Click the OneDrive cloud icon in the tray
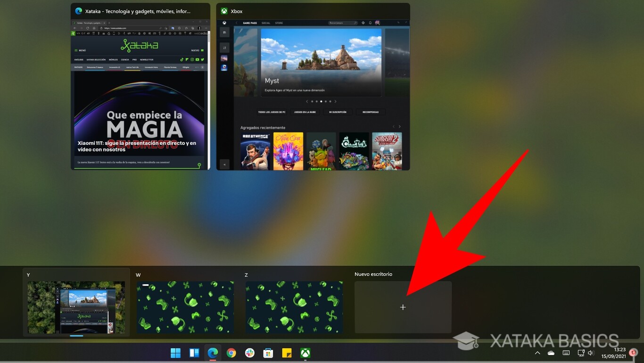 [x=551, y=353]
